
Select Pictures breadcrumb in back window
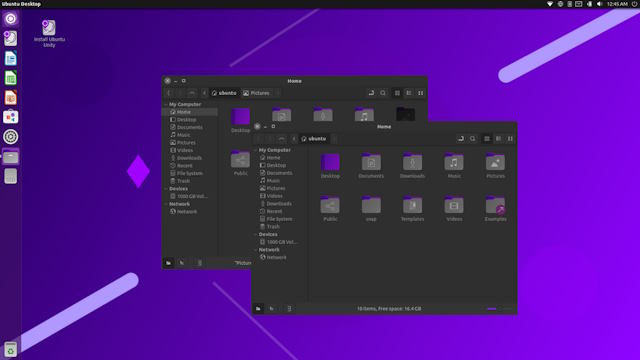click(256, 93)
